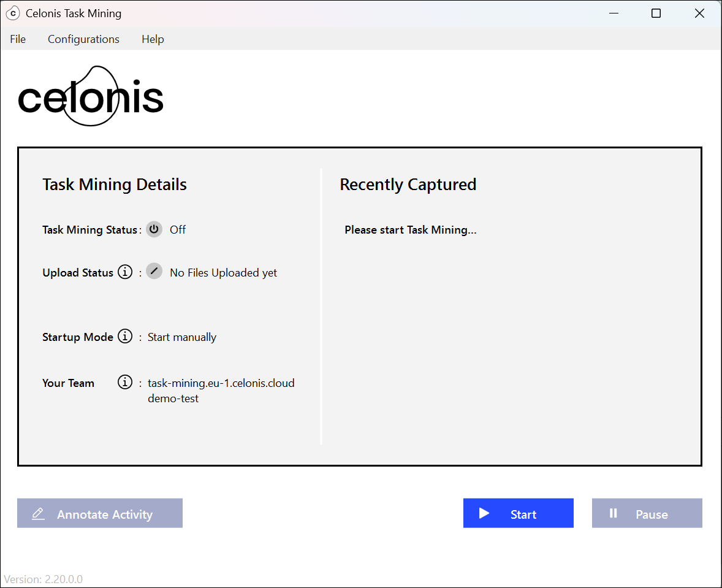722x588 pixels.
Task: Click the pencil icon on Annotate Activity
Action: coord(38,513)
